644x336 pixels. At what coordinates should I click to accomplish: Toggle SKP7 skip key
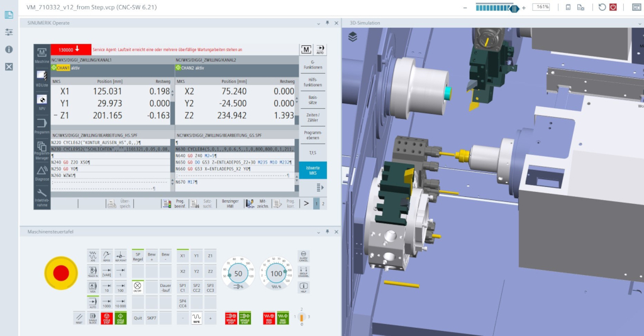pos(152,318)
